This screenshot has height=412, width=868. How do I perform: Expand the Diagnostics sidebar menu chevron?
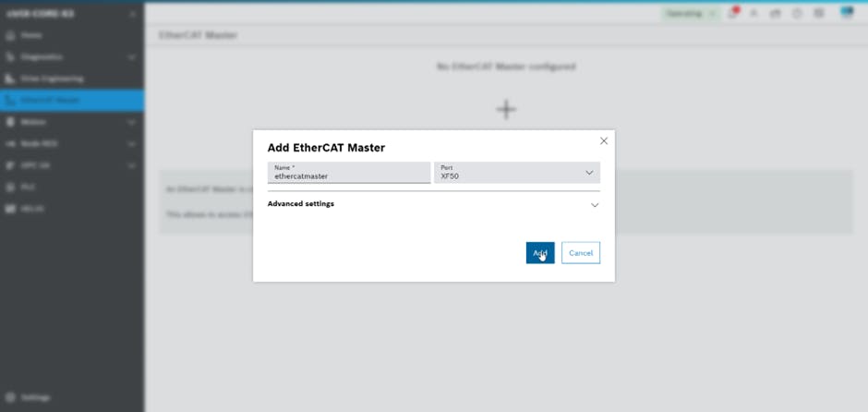coord(131,57)
